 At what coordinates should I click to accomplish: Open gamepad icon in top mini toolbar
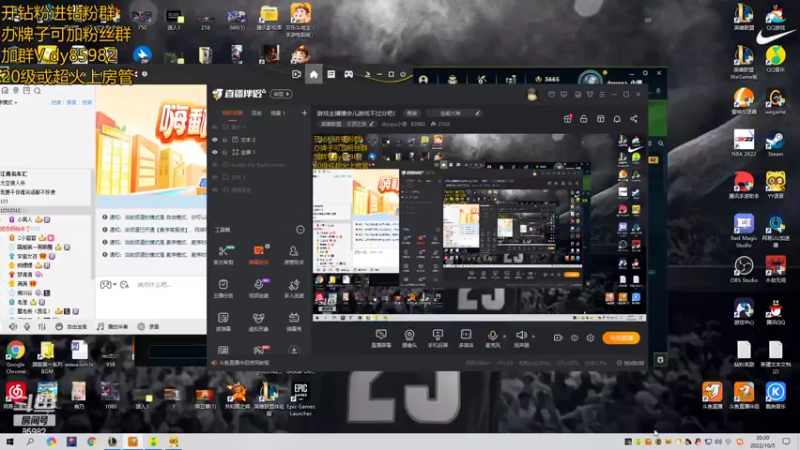(348, 74)
